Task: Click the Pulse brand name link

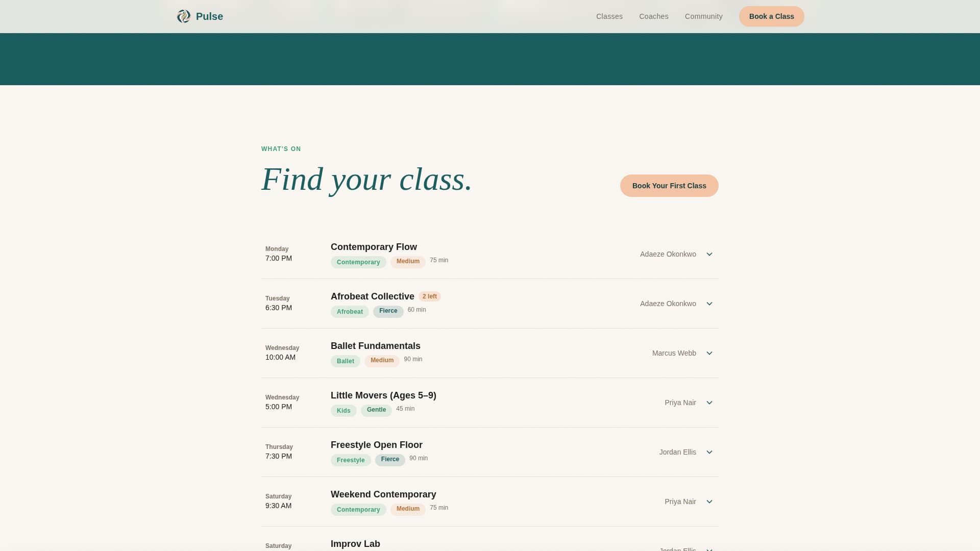Action: point(209,16)
